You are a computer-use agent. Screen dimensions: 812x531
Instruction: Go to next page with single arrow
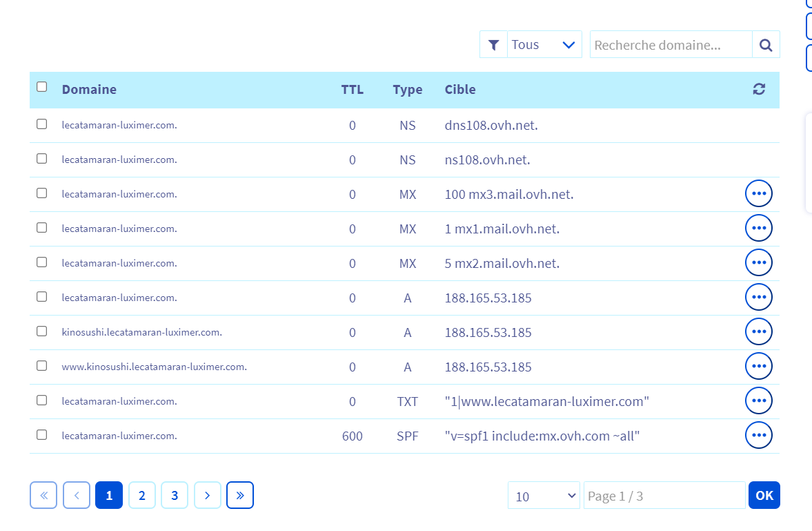(x=207, y=495)
